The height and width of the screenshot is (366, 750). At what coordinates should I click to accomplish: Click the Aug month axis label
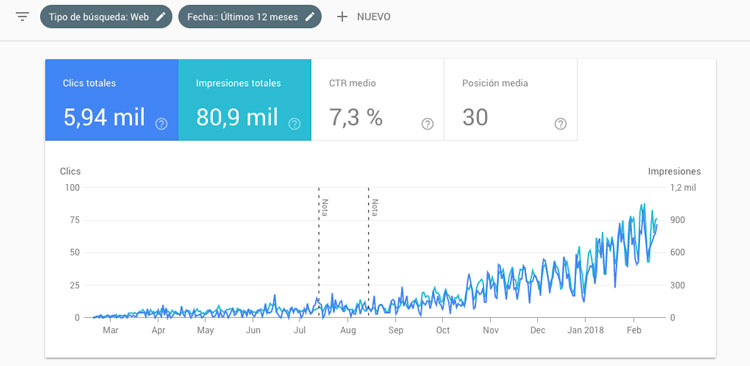(348, 330)
